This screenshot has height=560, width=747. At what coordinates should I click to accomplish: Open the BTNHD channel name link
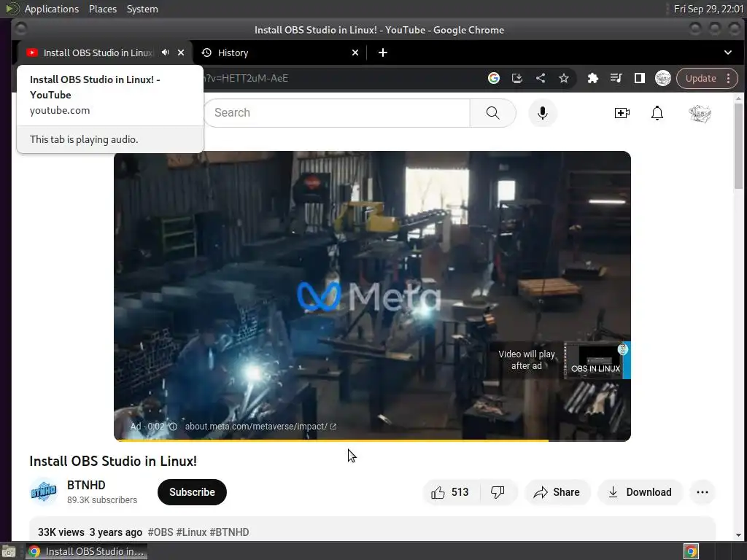86,485
